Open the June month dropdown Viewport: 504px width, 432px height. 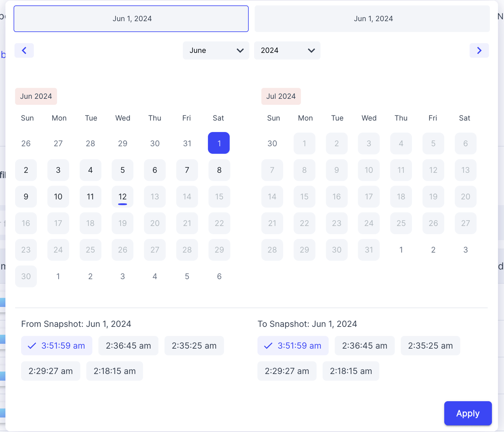[216, 50]
